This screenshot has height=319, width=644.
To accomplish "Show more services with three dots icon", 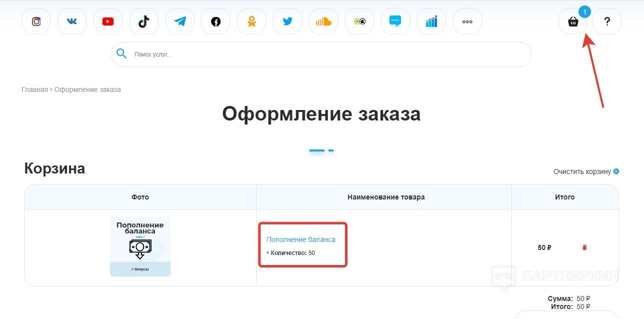I will tap(467, 21).
